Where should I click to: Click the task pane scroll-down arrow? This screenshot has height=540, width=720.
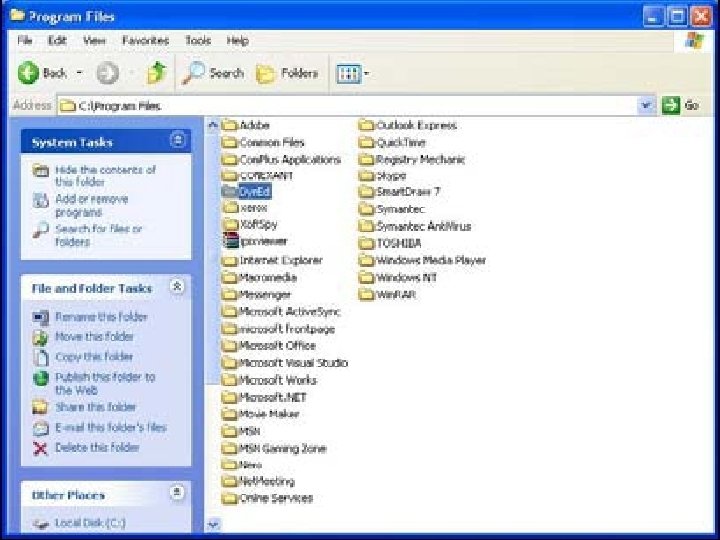tap(213, 523)
